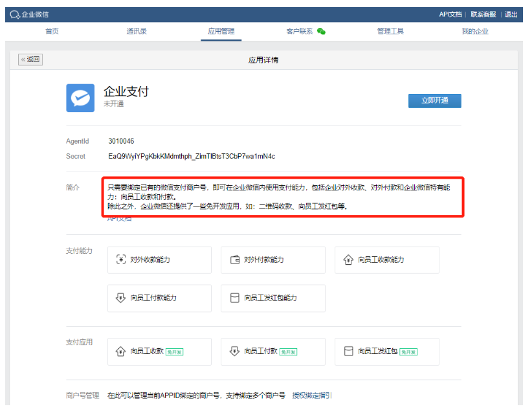The image size is (532, 413).
Task: Click the 联系客服 link
Action: tap(483, 14)
